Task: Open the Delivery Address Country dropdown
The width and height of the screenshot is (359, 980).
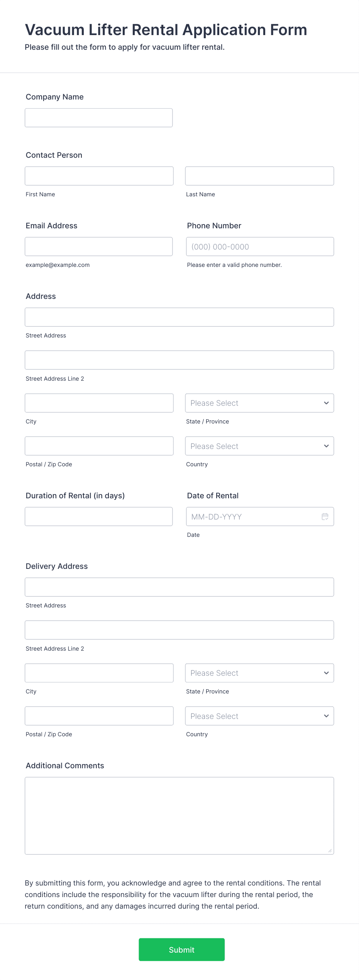Action: pyautogui.click(x=259, y=716)
